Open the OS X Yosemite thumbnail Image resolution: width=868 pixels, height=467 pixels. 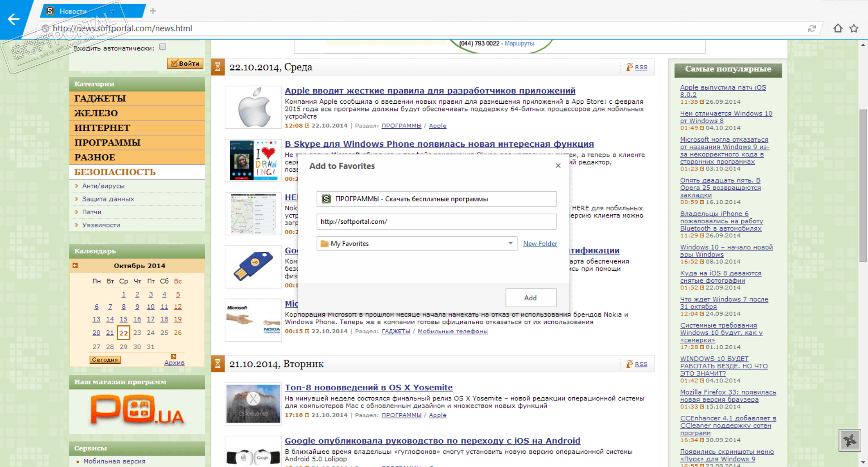253,404
